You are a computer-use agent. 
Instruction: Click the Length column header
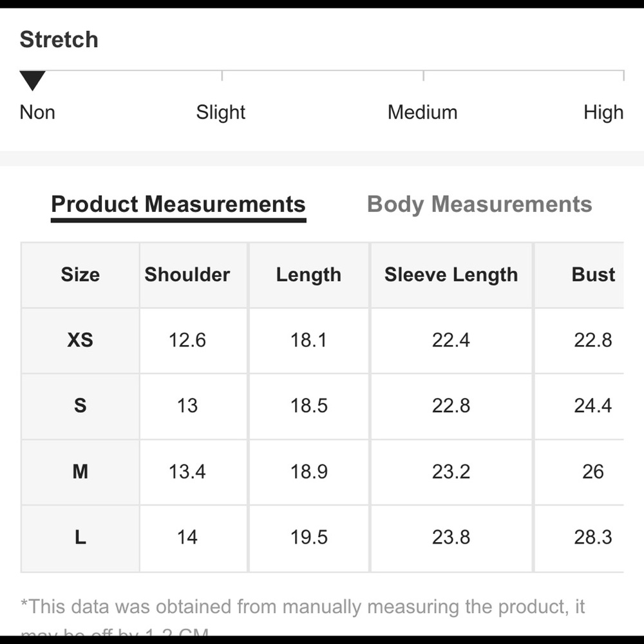[308, 275]
